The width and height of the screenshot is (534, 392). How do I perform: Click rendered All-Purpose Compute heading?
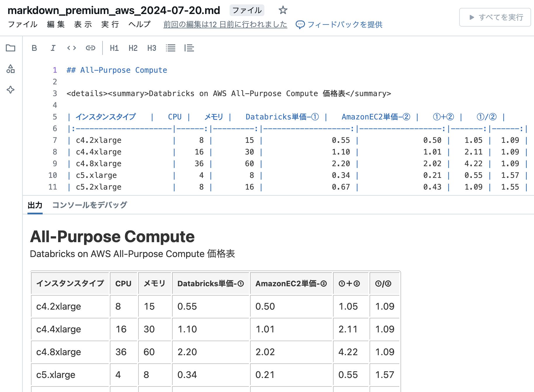pos(112,236)
